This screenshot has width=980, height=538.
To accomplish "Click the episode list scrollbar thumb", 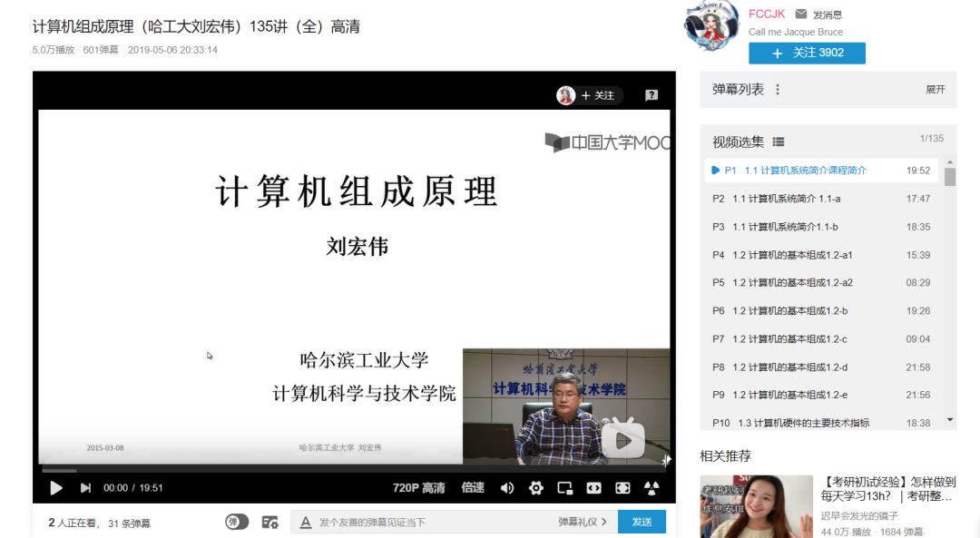I will pyautogui.click(x=950, y=177).
